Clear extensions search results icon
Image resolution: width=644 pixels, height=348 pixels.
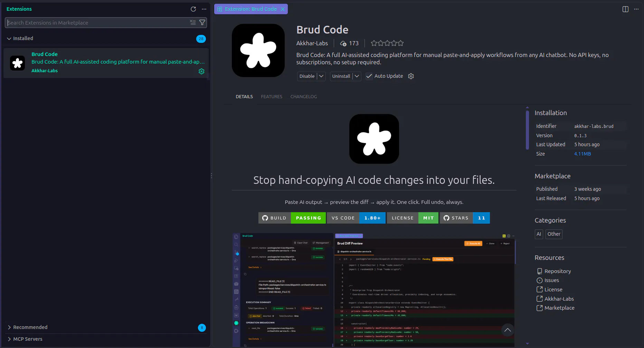click(193, 22)
